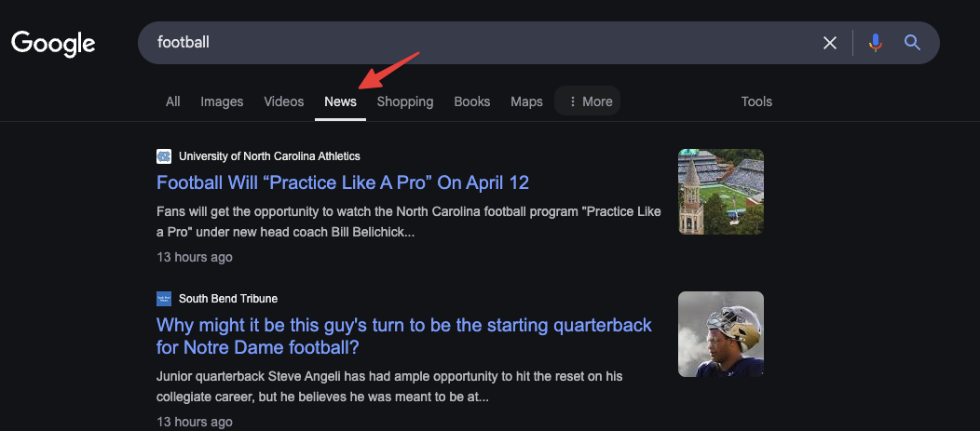Click the Bill Belichick snippet text
The image size is (980, 431).
tap(409, 222)
